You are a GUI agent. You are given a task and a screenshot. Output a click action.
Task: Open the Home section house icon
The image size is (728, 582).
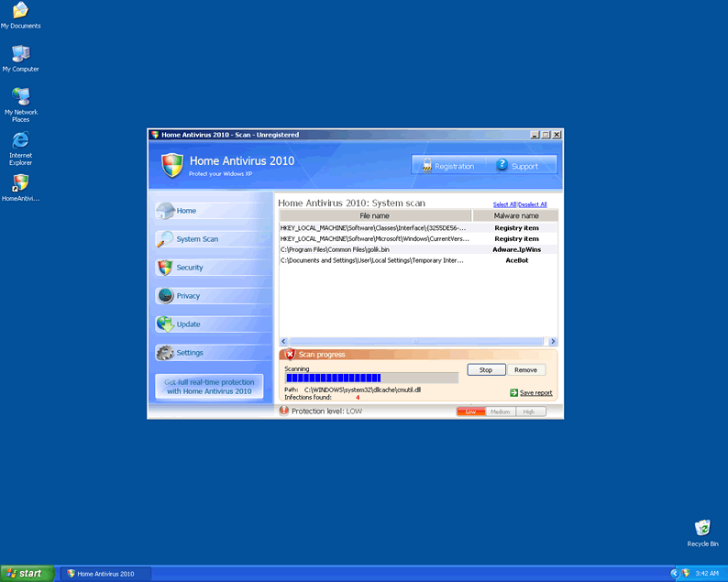coord(165,211)
